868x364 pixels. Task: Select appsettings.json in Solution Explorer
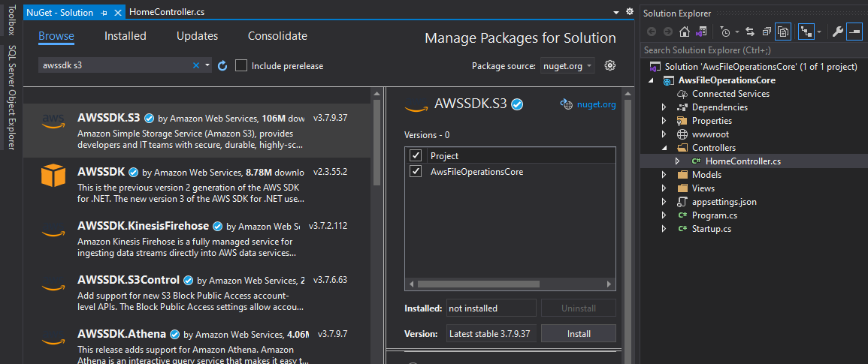[x=724, y=202]
